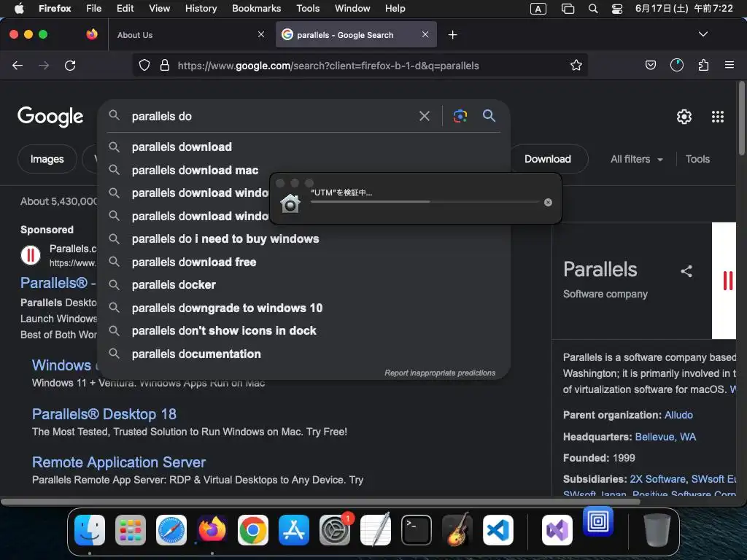The width and height of the screenshot is (747, 560).
Task: Open the Google apps grid
Action: pos(718,117)
